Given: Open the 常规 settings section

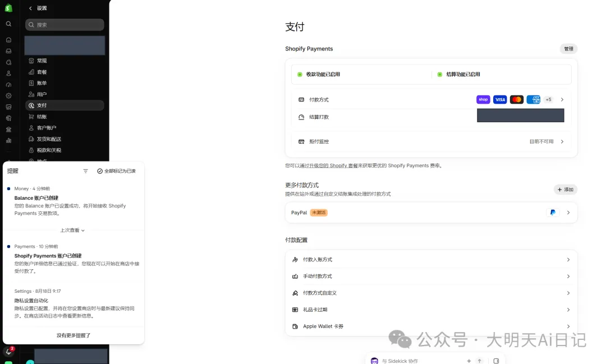Looking at the screenshot, I should click(x=65, y=61).
